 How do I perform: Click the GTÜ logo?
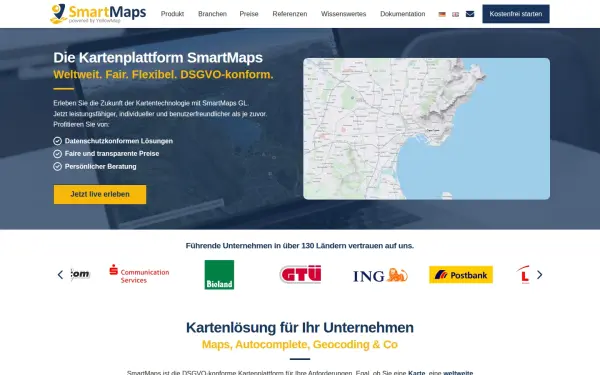tap(300, 274)
